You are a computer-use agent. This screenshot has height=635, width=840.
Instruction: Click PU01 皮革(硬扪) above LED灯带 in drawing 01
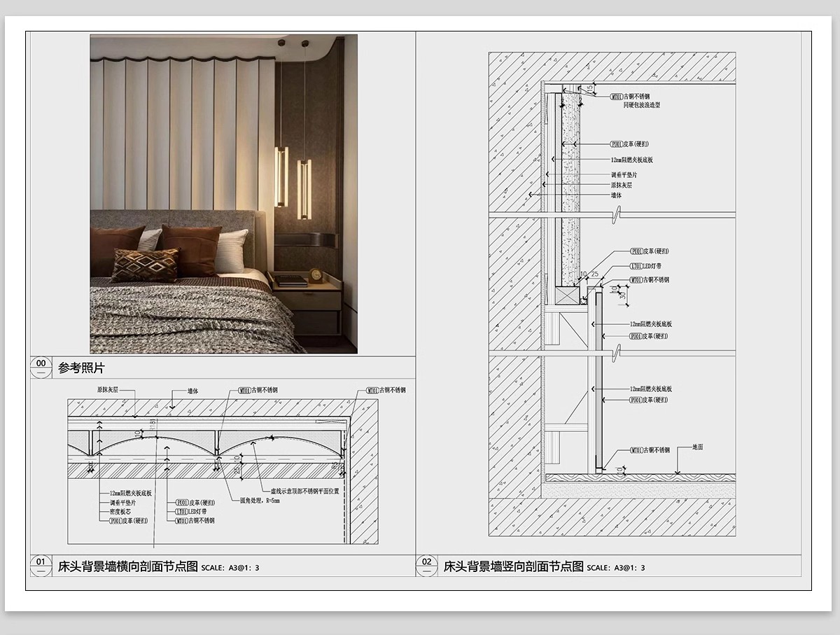click(x=195, y=503)
